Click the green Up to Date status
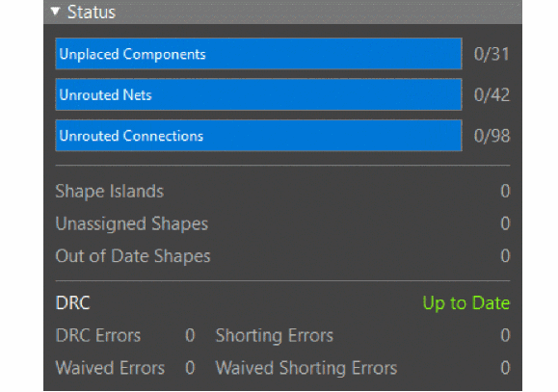 point(465,303)
